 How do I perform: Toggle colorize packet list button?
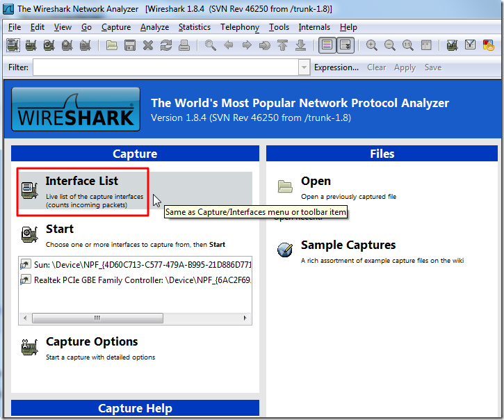pyautogui.click(x=327, y=45)
